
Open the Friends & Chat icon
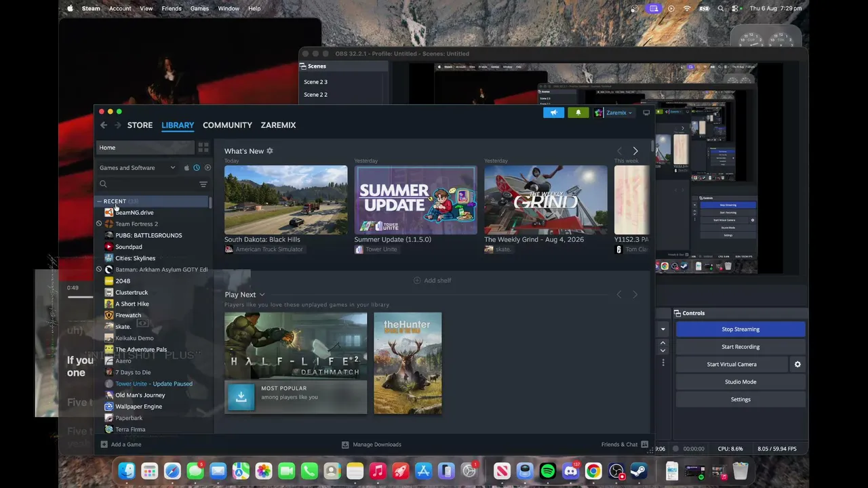point(644,445)
